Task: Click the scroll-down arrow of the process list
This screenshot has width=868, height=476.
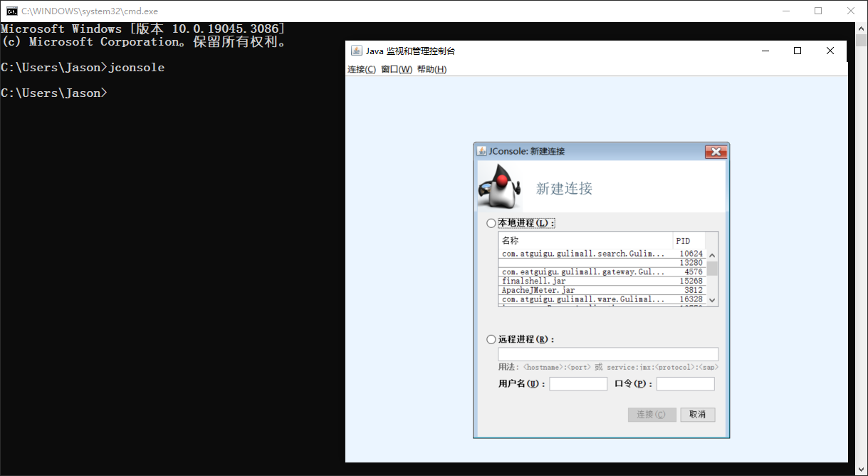Action: (712, 300)
